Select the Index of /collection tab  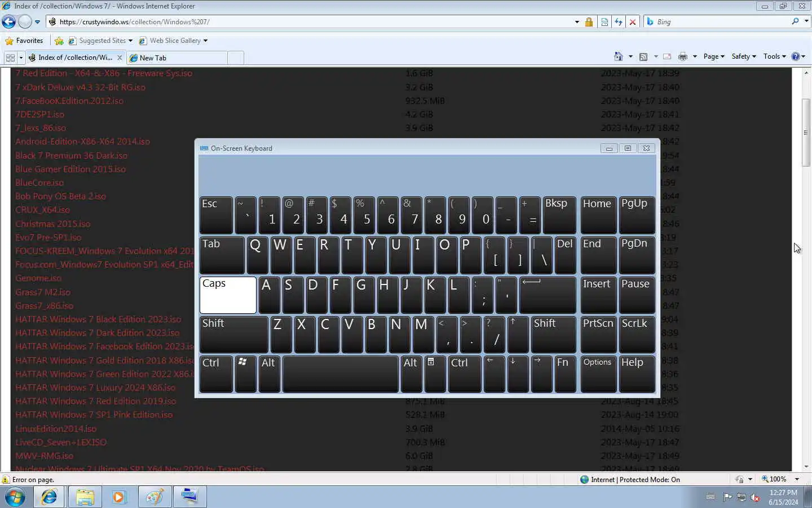tap(76, 58)
